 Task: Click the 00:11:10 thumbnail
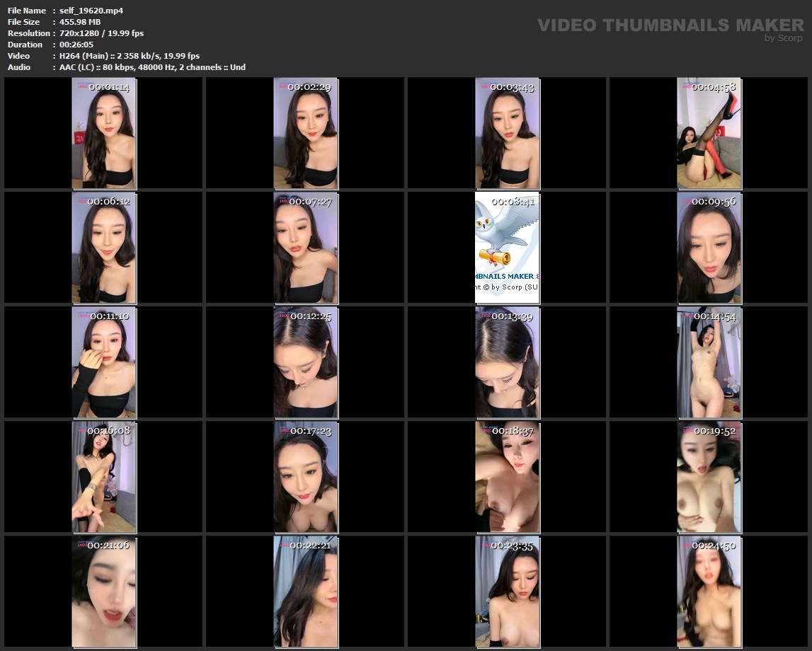coord(104,362)
